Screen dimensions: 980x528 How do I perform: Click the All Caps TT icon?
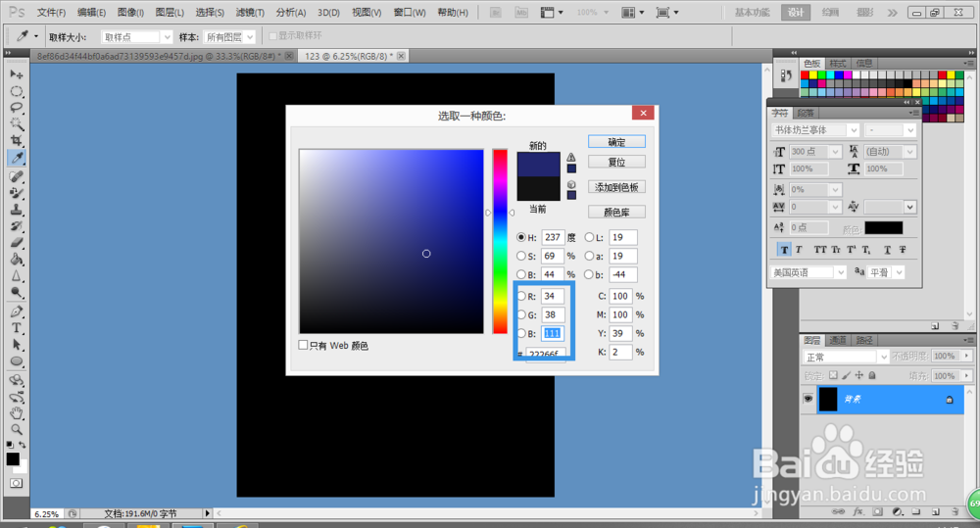pos(820,250)
